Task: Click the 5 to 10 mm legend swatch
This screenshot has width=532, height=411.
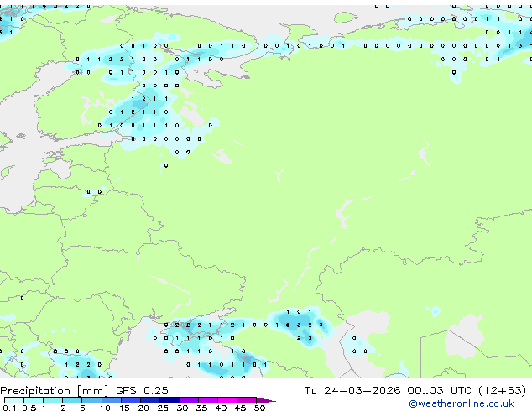Action: pos(92,400)
